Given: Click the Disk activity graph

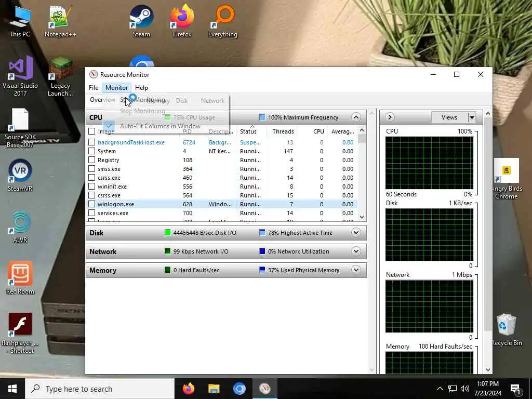Looking at the screenshot, I should tap(429, 234).
